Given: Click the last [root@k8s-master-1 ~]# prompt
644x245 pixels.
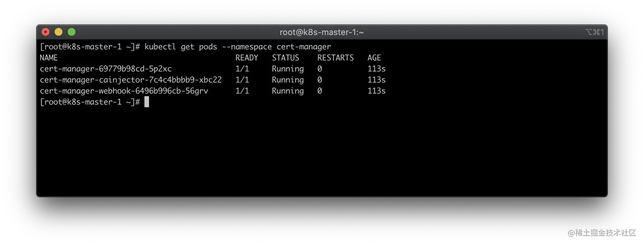Looking at the screenshot, I should tap(90, 102).
